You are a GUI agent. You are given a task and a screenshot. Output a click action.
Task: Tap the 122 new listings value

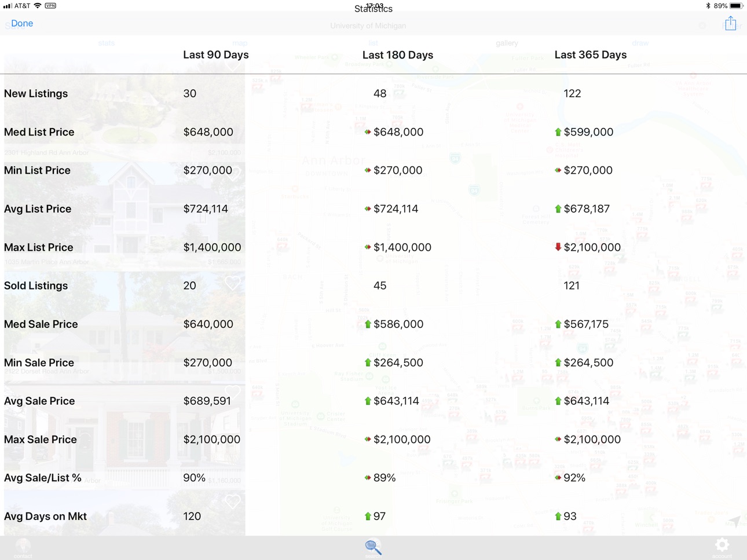pos(572,94)
